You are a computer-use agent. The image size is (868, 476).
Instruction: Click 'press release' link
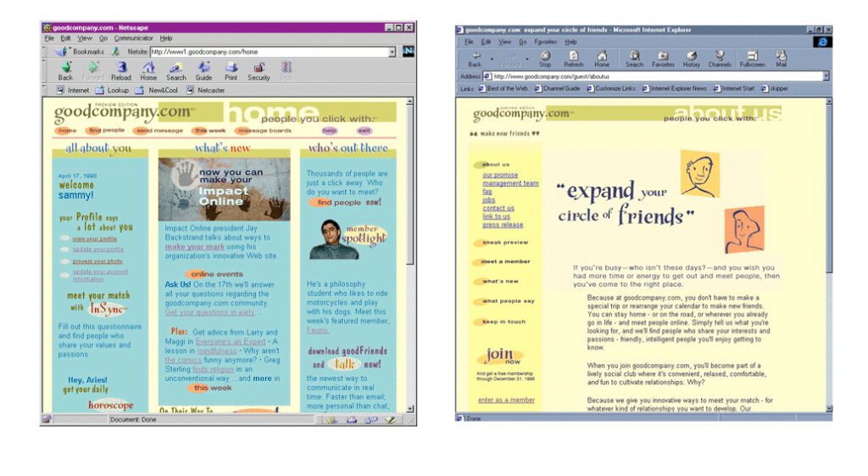503,225
